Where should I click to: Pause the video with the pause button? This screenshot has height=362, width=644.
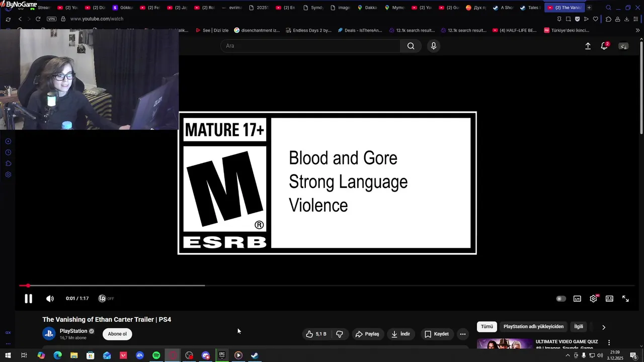pyautogui.click(x=28, y=299)
